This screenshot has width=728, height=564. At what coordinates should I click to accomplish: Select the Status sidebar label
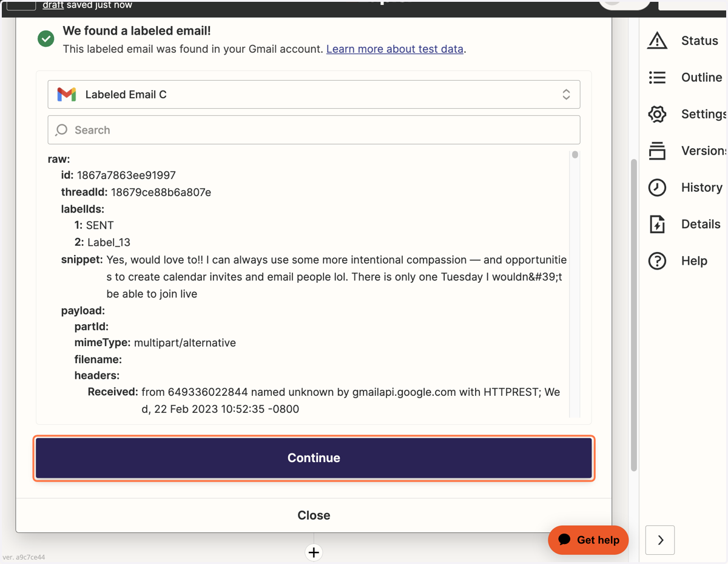[x=699, y=41]
